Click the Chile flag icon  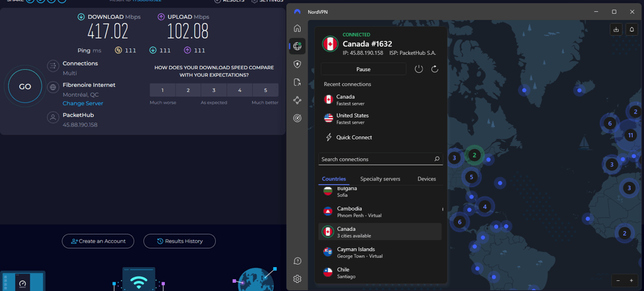coord(328,273)
